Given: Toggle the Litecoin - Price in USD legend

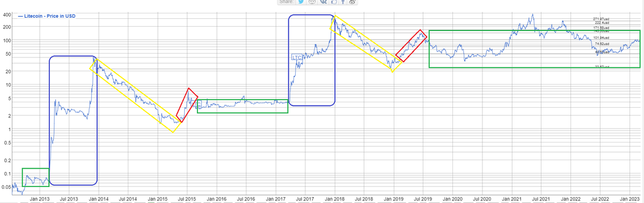Looking at the screenshot, I should coord(47,16).
